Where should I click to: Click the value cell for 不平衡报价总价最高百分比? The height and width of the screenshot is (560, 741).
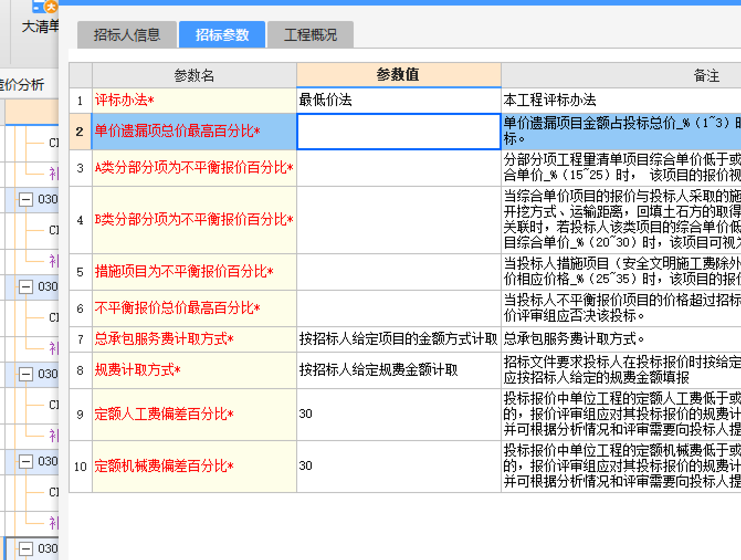pos(399,308)
